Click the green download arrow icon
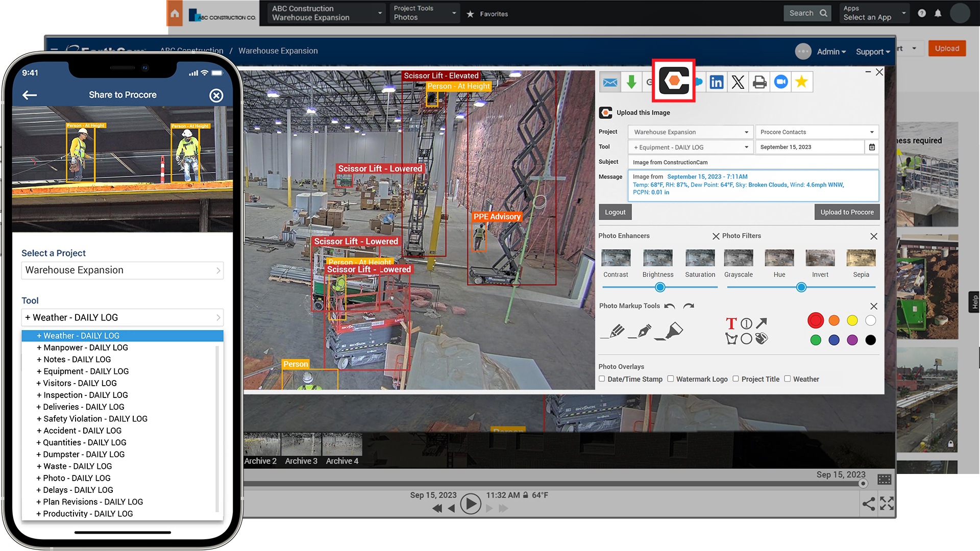980x551 pixels. [631, 82]
